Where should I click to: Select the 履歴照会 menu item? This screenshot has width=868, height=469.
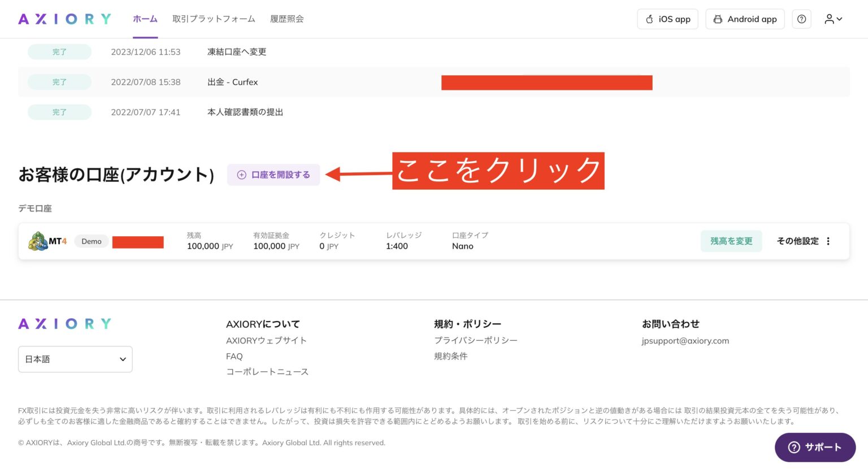[x=287, y=19]
